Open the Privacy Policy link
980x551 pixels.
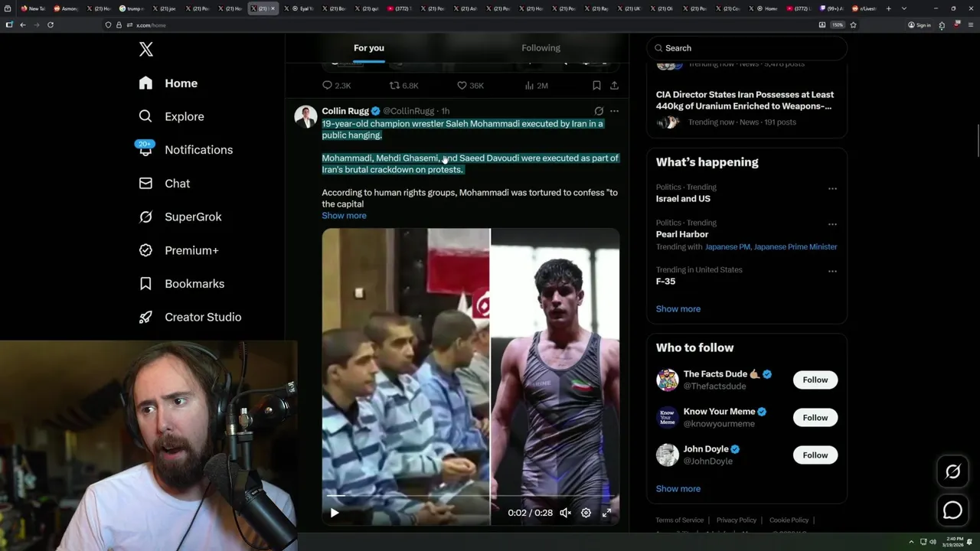737,520
